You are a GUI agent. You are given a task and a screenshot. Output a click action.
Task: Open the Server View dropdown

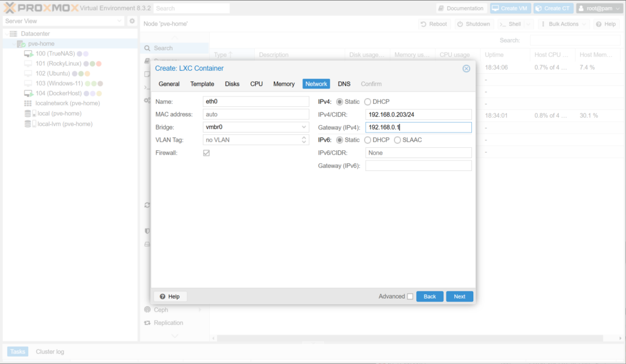point(64,21)
